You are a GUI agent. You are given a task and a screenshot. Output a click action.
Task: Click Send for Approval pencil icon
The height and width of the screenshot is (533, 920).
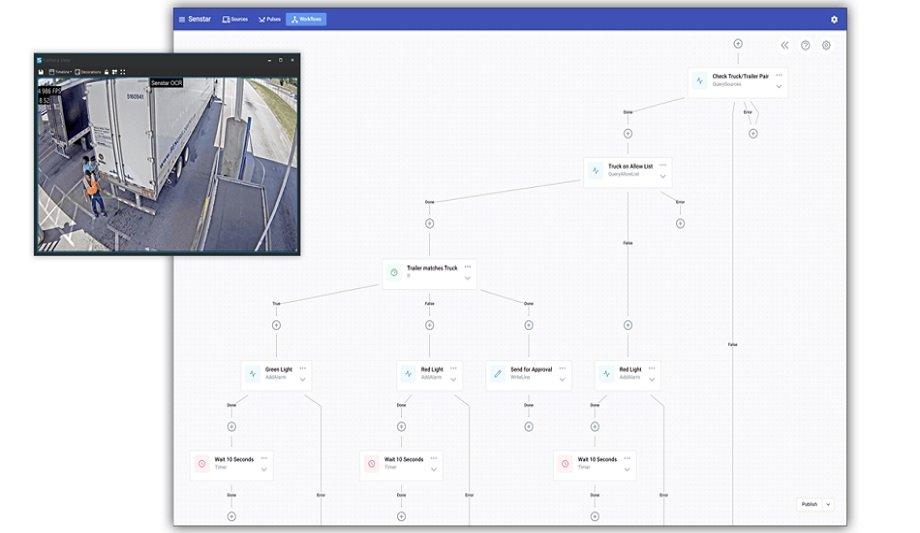coord(498,374)
